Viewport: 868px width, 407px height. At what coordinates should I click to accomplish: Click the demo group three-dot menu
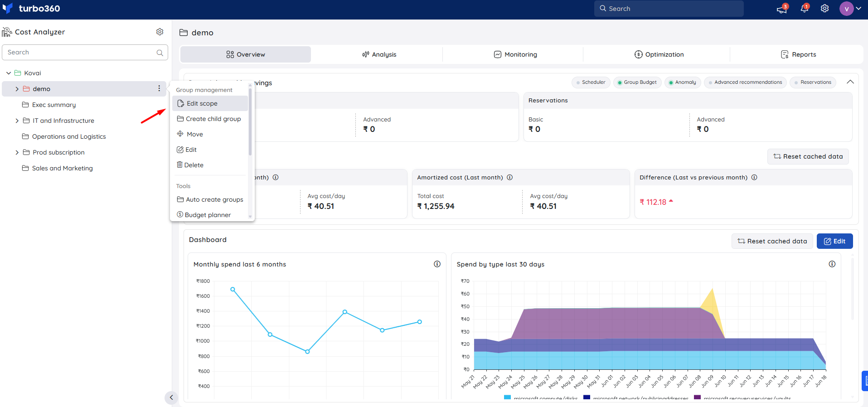[159, 88]
